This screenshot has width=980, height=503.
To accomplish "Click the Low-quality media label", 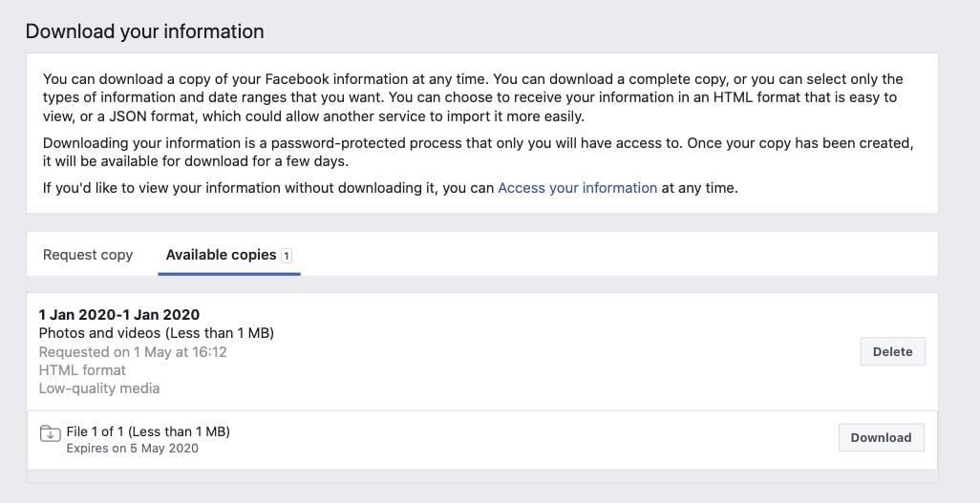I will tap(99, 388).
